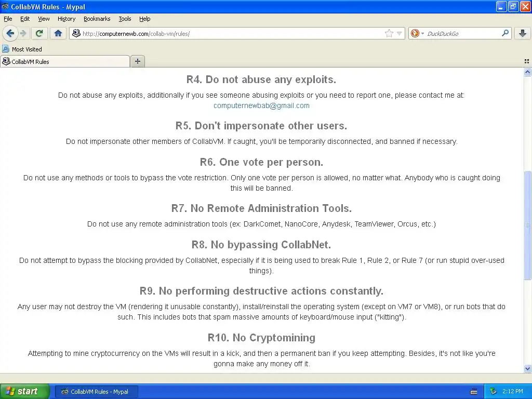Click heading R7. No Remote Administration Tools.
Screen dimensions: 532x399
coord(261,208)
